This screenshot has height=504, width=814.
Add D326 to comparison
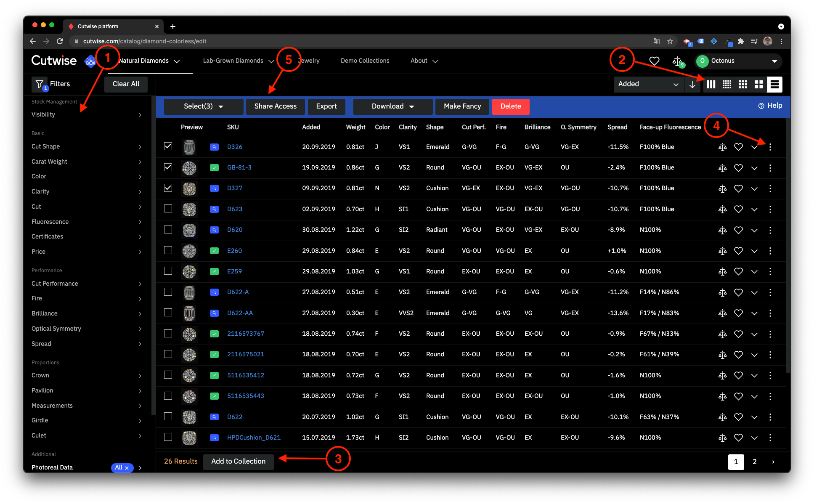[x=722, y=147]
